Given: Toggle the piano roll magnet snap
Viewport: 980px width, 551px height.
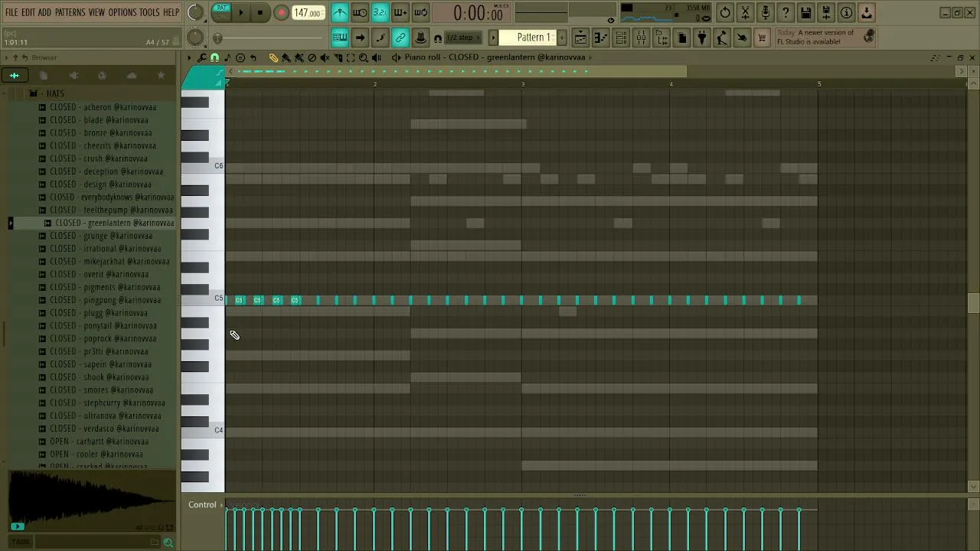Looking at the screenshot, I should point(214,57).
